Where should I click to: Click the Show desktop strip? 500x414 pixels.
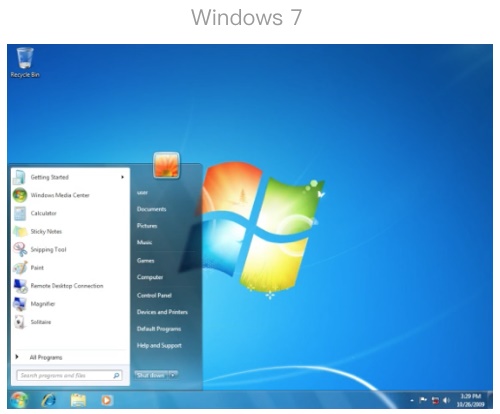point(490,399)
